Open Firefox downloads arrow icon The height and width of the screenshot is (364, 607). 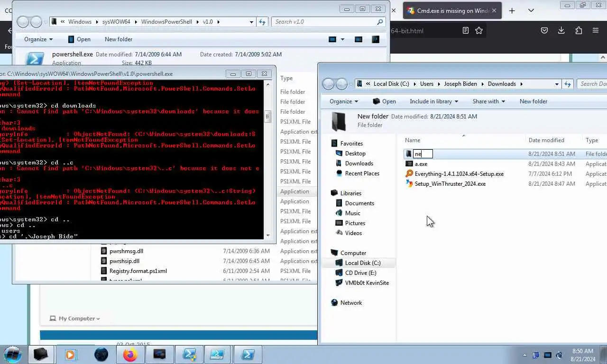coord(561,30)
